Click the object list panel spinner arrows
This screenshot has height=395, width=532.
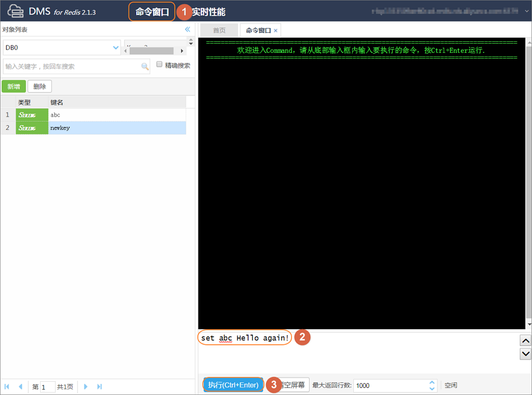tap(191, 42)
